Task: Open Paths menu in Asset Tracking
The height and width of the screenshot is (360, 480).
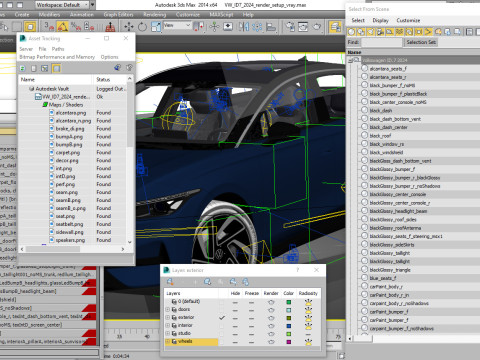Action: (58, 49)
